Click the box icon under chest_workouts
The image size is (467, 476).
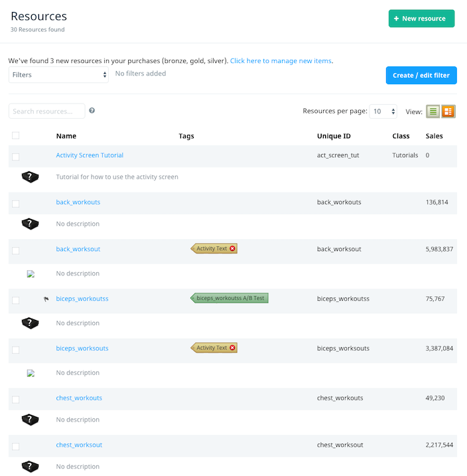30,420
